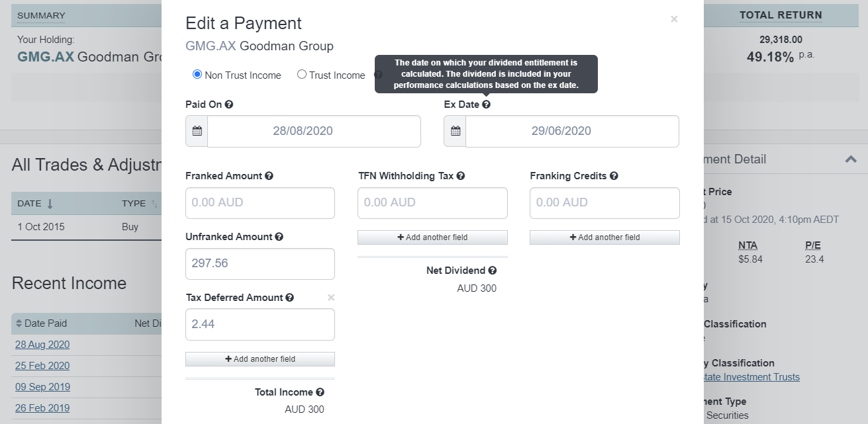The height and width of the screenshot is (424, 868).
Task: Open calendar icon for Ex Date
Action: 455,131
